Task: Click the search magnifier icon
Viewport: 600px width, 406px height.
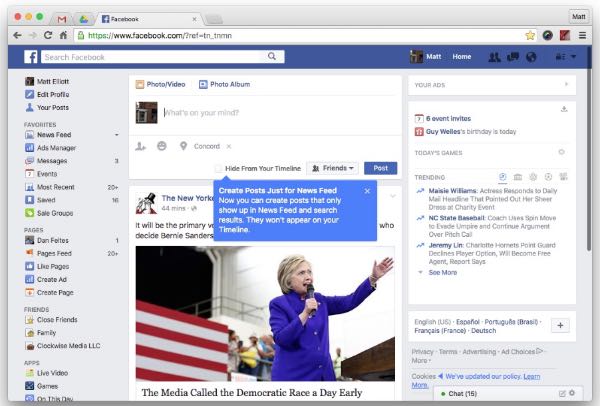Action: pyautogui.click(x=272, y=57)
